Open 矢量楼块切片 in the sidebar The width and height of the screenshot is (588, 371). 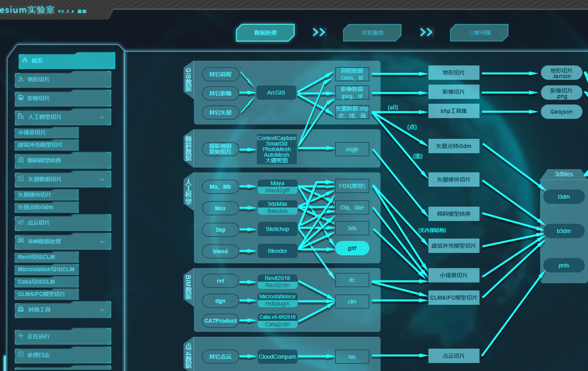pos(47,195)
